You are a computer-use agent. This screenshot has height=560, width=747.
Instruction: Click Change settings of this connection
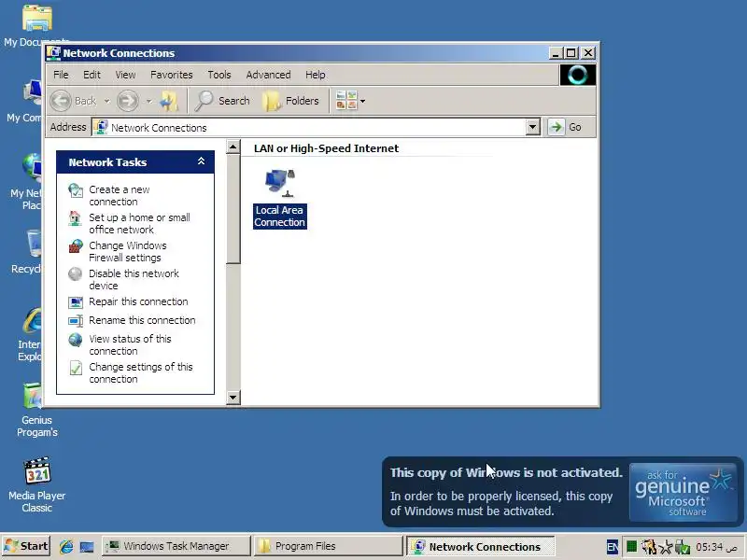click(x=141, y=372)
